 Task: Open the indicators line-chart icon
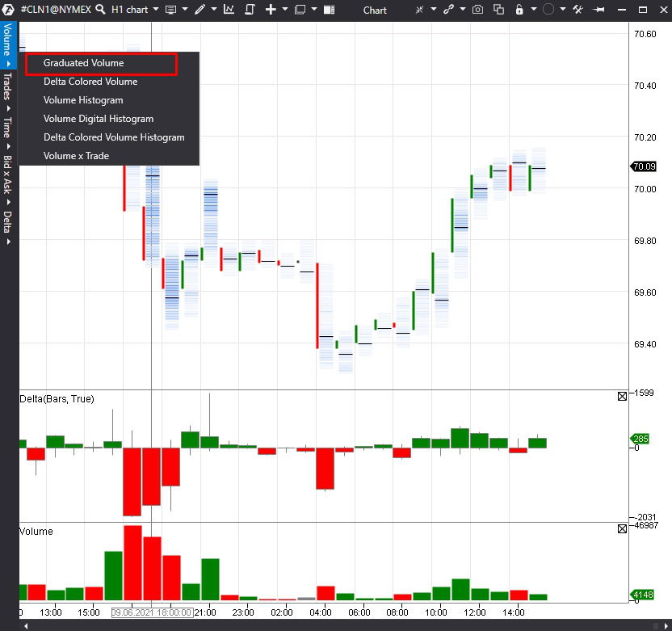pos(229,10)
